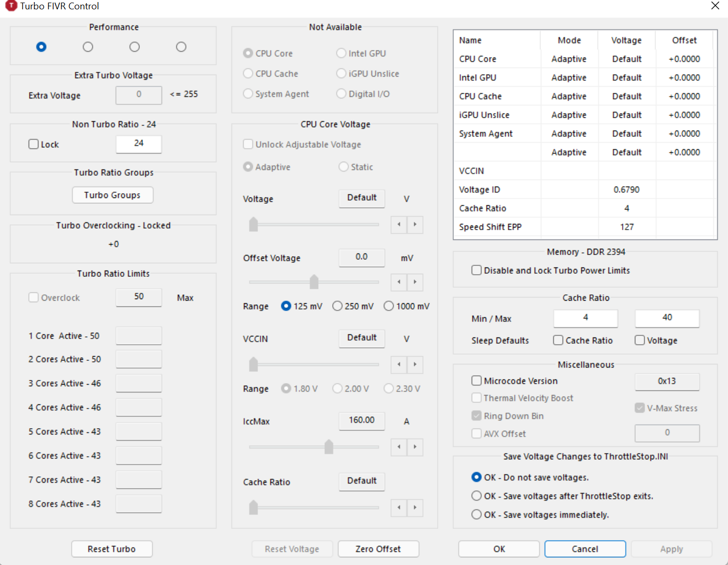
Task: Click the ThrottleStop logo in the title bar
Action: 11,6
